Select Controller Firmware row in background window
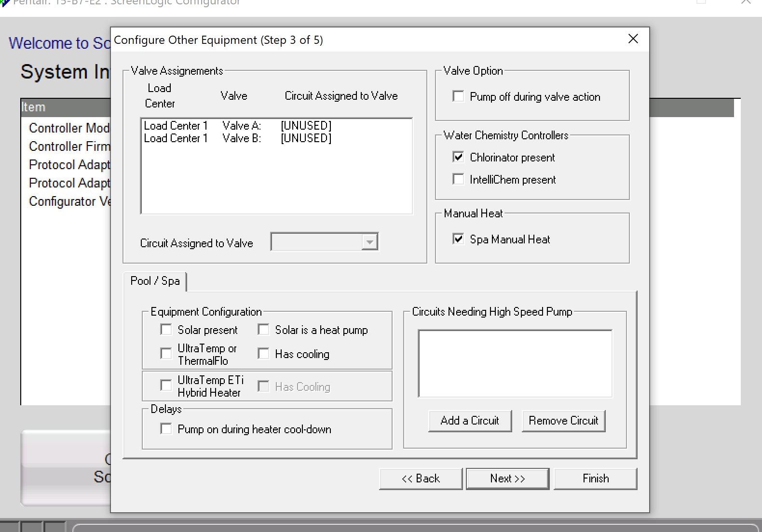The image size is (762, 532). tap(69, 146)
